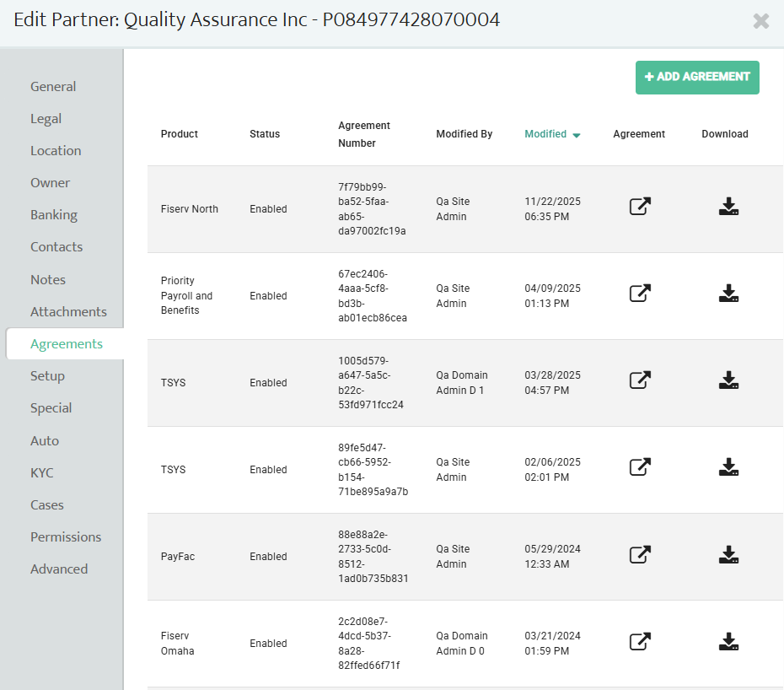
Task: Open the Special tab
Action: point(51,407)
